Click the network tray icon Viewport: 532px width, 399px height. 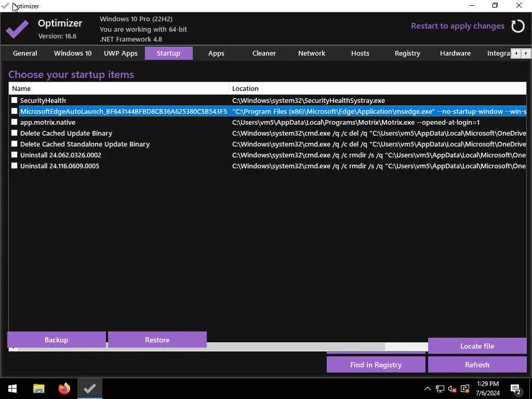pos(440,389)
